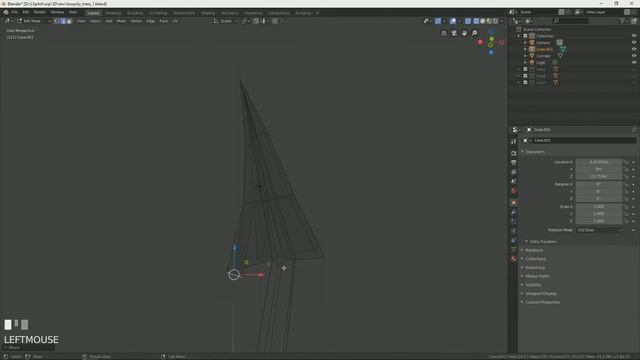Open Render menu

coord(40,12)
